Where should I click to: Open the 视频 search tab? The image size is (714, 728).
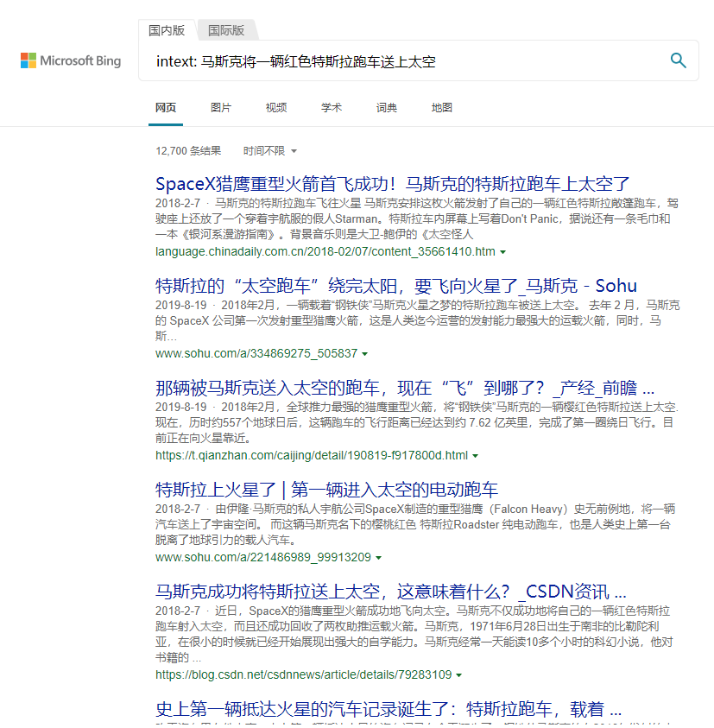pos(276,108)
